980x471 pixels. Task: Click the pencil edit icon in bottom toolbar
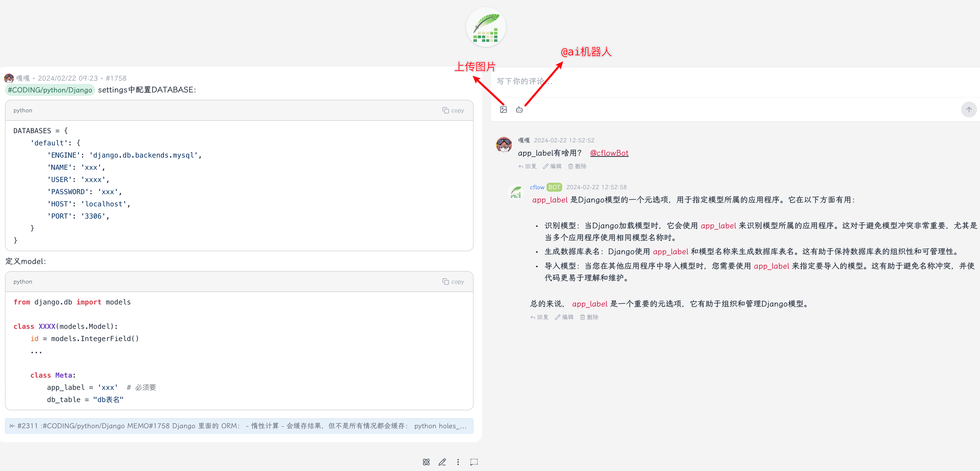(442, 462)
